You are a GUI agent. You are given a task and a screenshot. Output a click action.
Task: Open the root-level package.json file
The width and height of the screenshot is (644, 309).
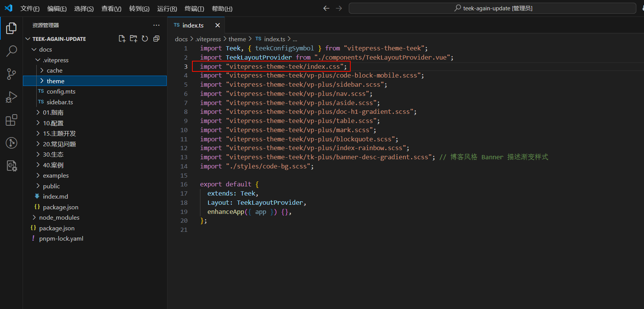[57, 228]
